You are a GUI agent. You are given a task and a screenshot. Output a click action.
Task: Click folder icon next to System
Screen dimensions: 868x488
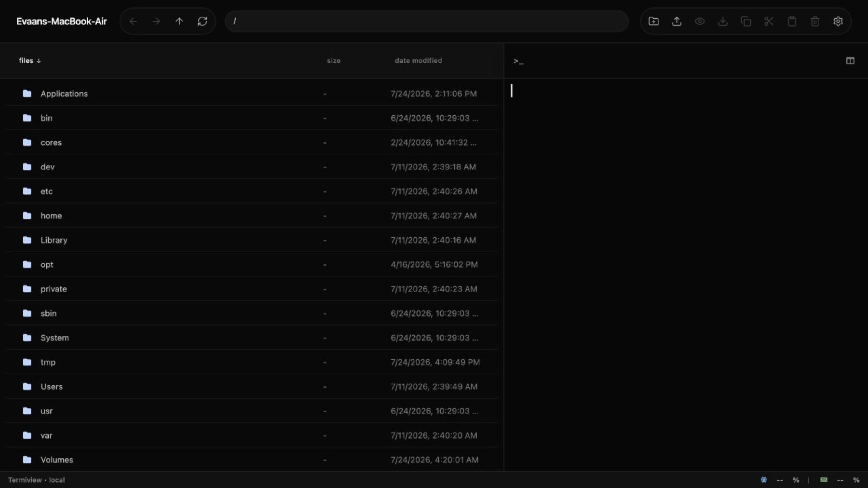(x=27, y=338)
